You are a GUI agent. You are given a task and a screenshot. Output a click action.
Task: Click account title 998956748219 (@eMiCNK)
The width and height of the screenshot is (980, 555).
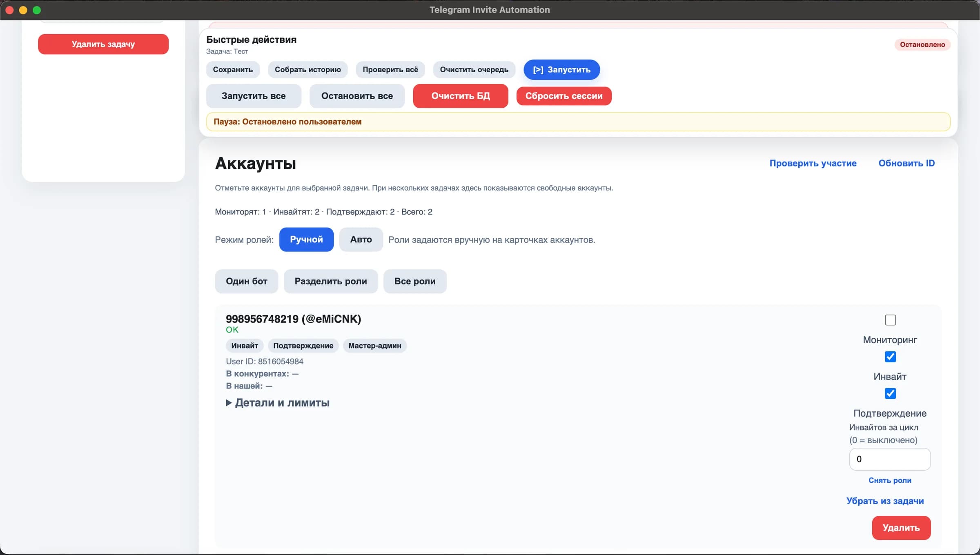point(294,319)
